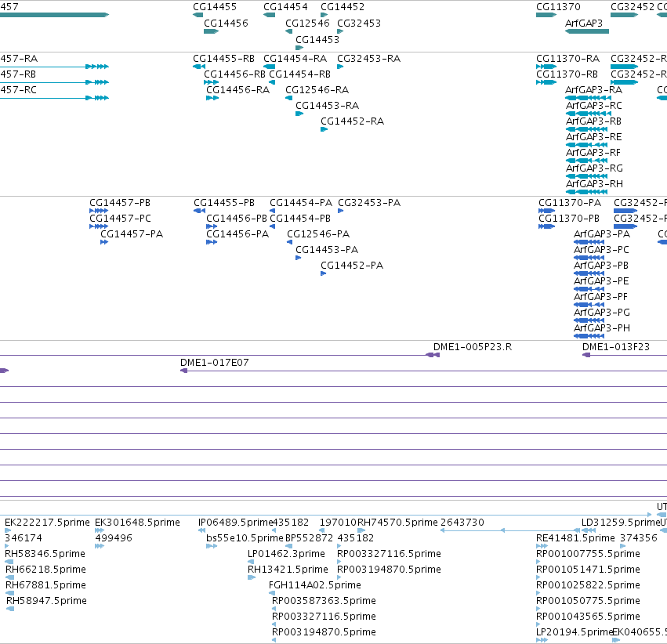Image resolution: width=667 pixels, height=644 pixels.
Task: Select transcript ArfGAP3-RC
Action: (x=593, y=106)
